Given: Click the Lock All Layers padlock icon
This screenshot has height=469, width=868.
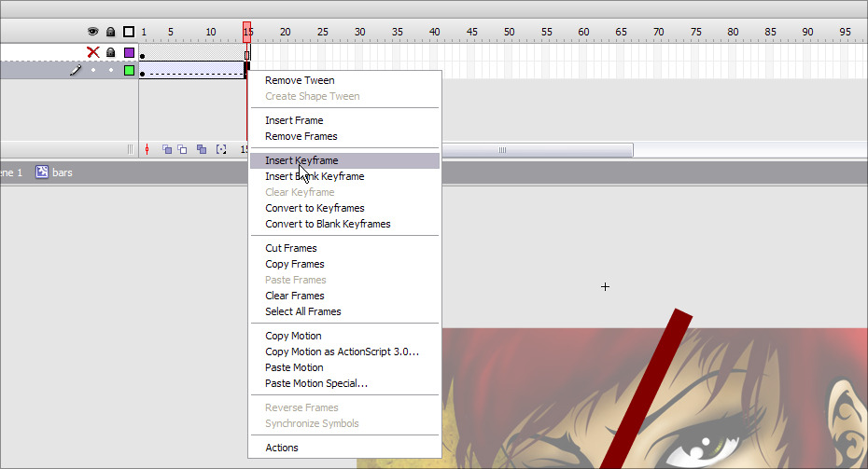Looking at the screenshot, I should pos(111,32).
